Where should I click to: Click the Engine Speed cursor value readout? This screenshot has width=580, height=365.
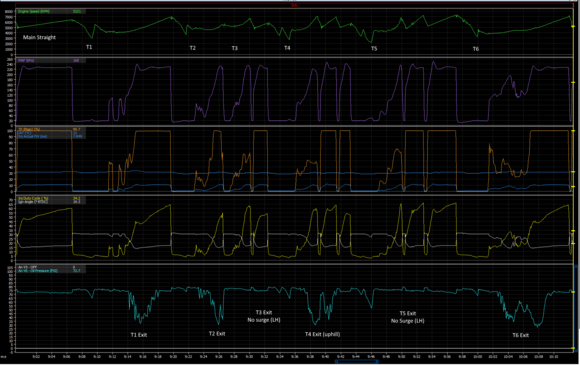coord(77,11)
